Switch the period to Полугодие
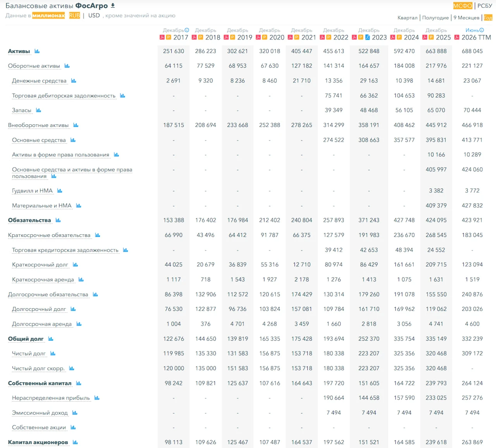This screenshot has width=496, height=448. [436, 18]
